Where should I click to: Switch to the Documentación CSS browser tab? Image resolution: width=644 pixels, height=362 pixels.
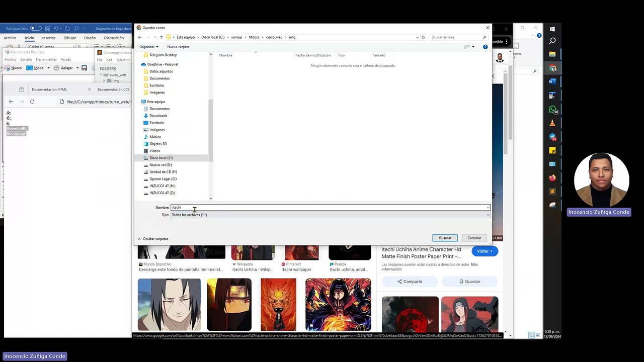(113, 89)
